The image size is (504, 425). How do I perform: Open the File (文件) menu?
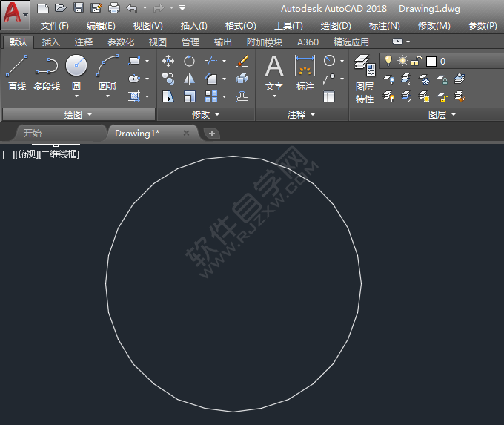(55, 26)
